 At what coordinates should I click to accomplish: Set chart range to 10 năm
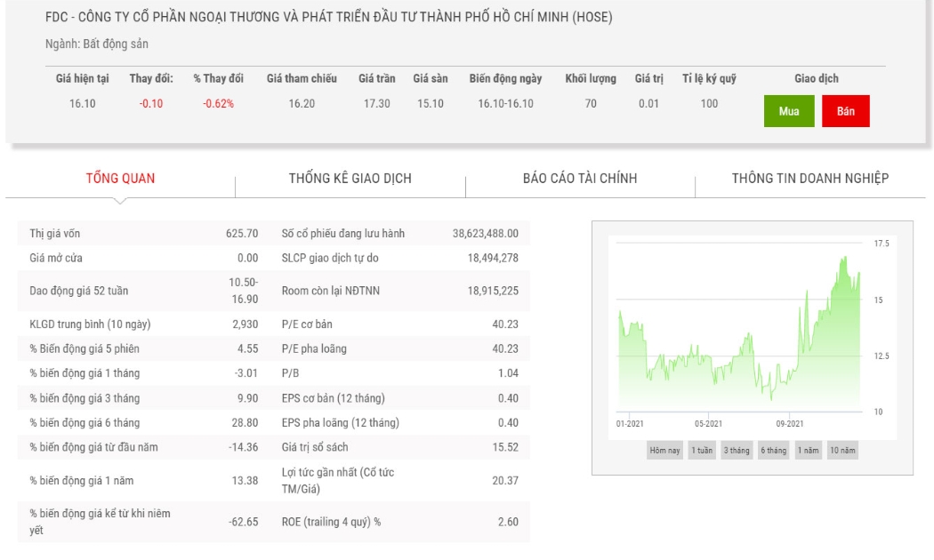click(842, 451)
